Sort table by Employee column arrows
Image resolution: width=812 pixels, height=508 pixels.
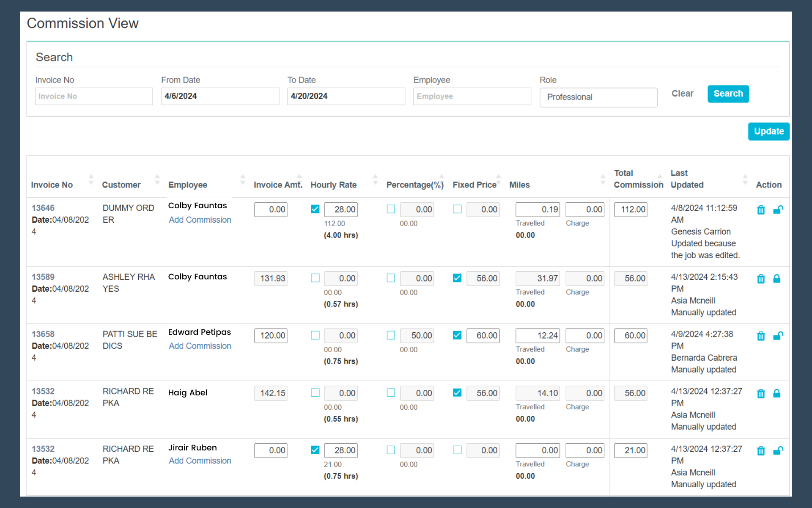point(243,179)
